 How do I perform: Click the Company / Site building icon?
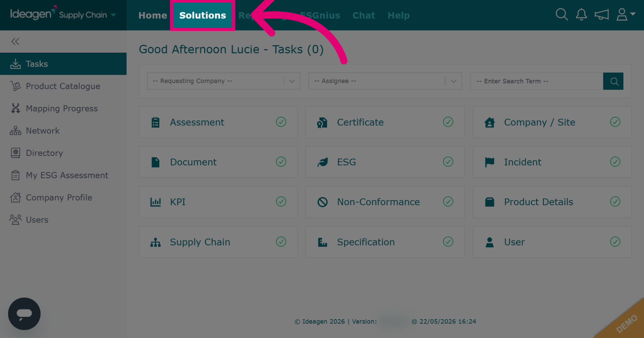490,122
